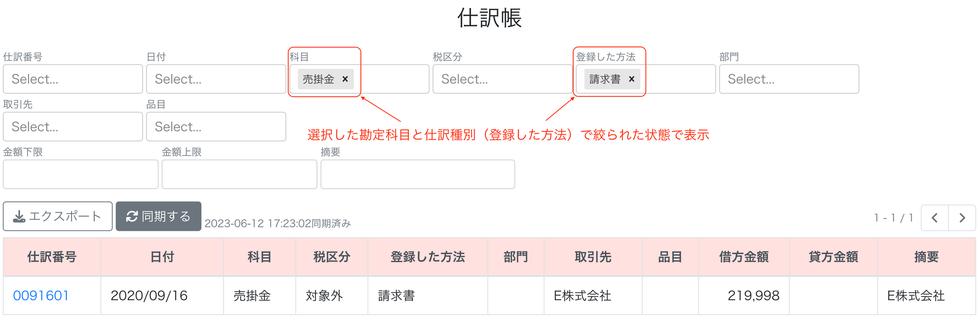Open the 部門 select dropdown
Image resolution: width=980 pixels, height=318 pixels.
[789, 79]
